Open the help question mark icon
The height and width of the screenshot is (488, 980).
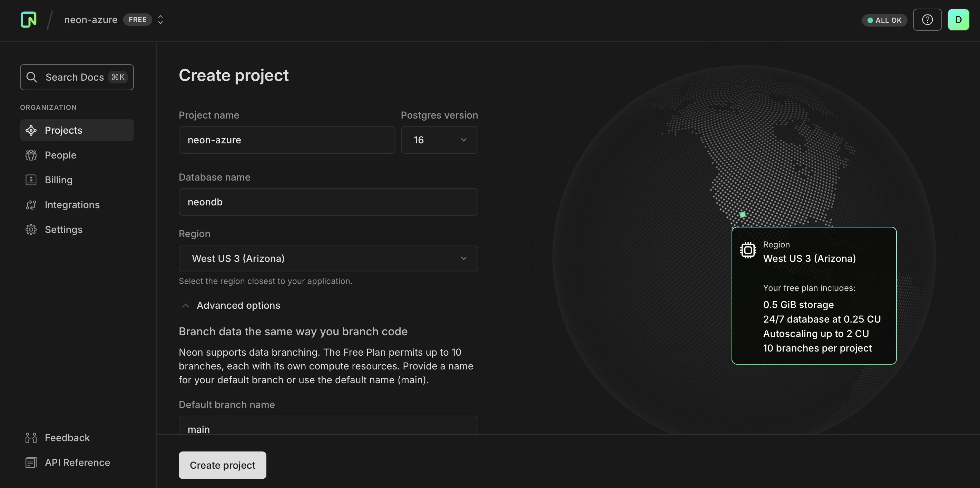pyautogui.click(x=927, y=20)
